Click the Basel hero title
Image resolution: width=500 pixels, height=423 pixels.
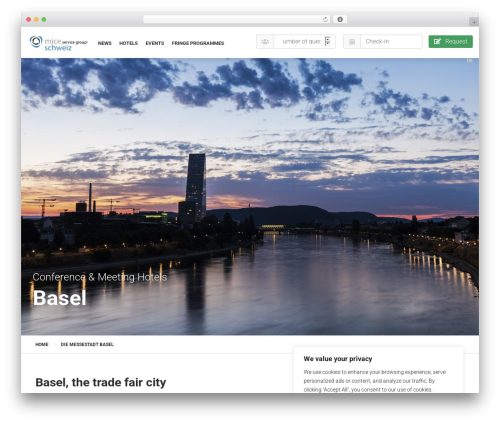coord(60,298)
